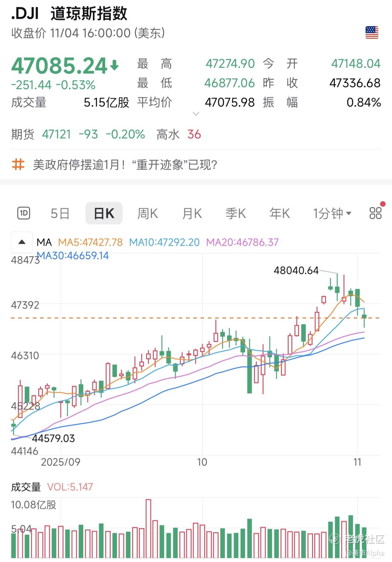This screenshot has width=392, height=562.
Task: Tap the .DJI 道琼斯指数 title
Action: tap(69, 14)
